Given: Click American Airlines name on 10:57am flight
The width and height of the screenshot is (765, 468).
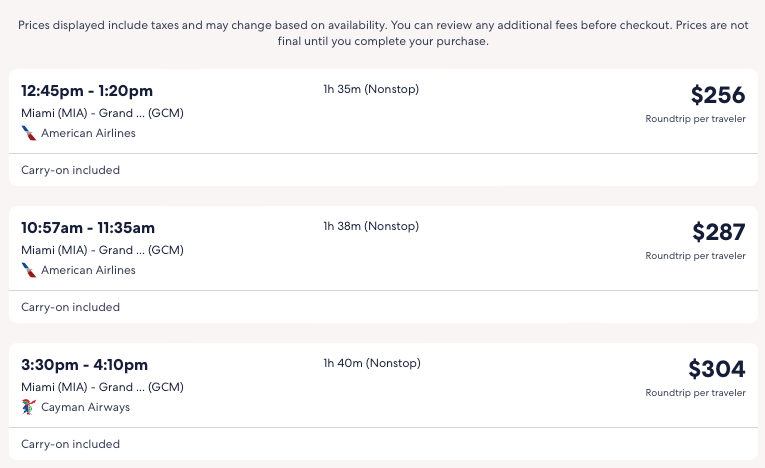Looking at the screenshot, I should coord(88,270).
